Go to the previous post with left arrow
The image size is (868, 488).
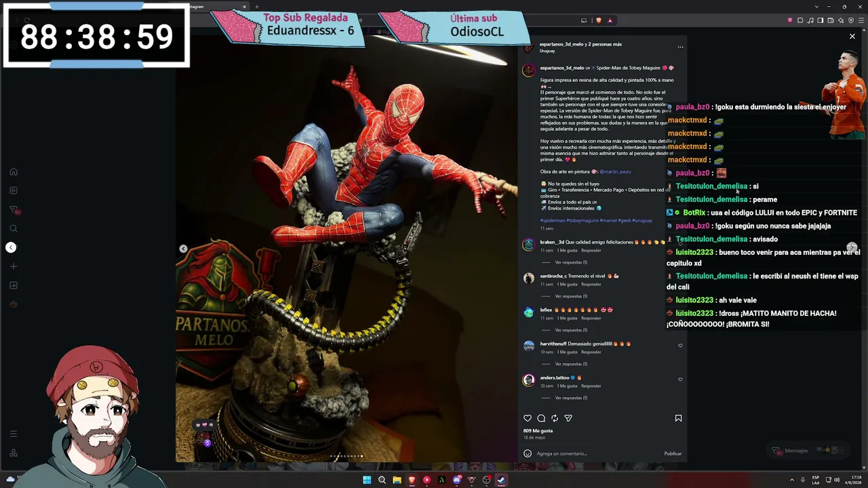click(11, 247)
